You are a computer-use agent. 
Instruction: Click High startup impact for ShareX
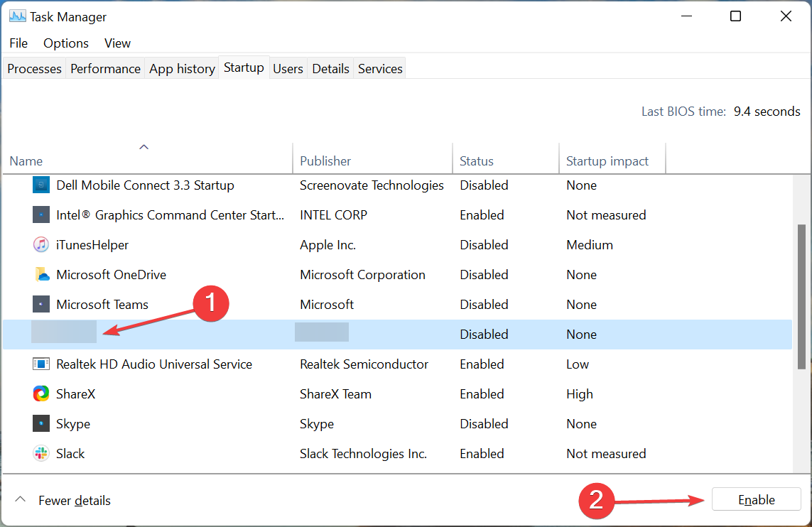(x=579, y=394)
